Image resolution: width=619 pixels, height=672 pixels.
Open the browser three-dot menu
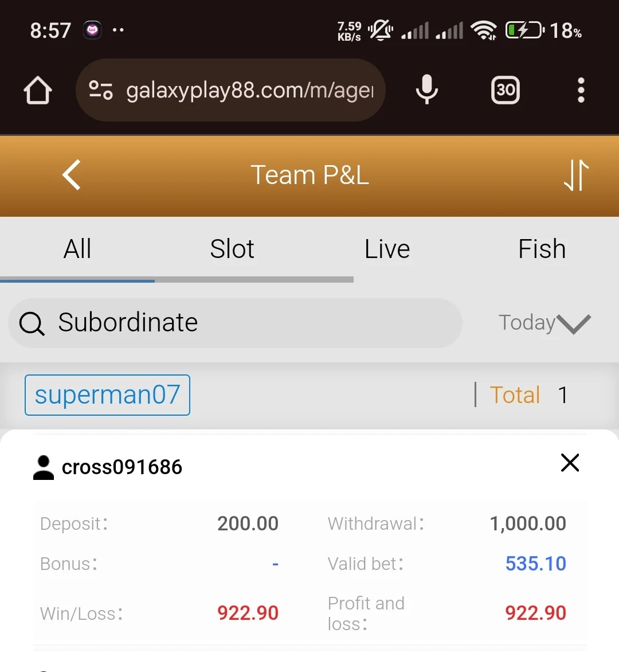tap(581, 90)
